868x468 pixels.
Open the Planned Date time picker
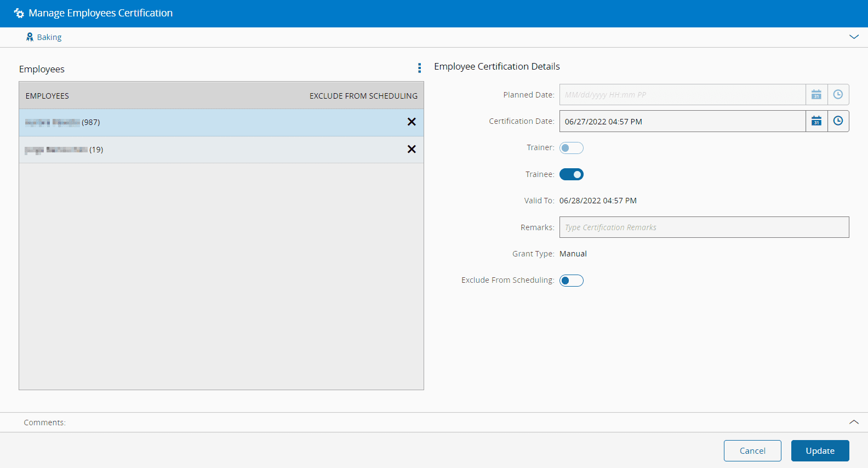(x=838, y=95)
